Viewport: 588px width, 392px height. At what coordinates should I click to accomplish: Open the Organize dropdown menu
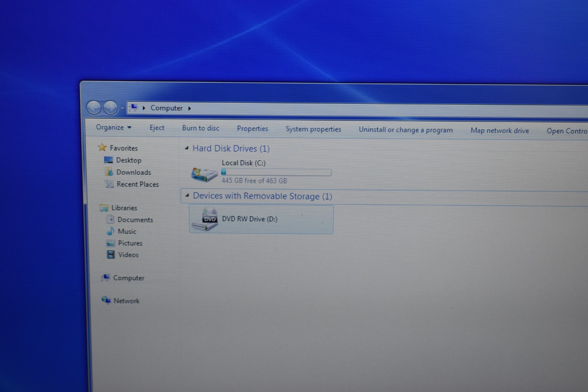coord(114,127)
